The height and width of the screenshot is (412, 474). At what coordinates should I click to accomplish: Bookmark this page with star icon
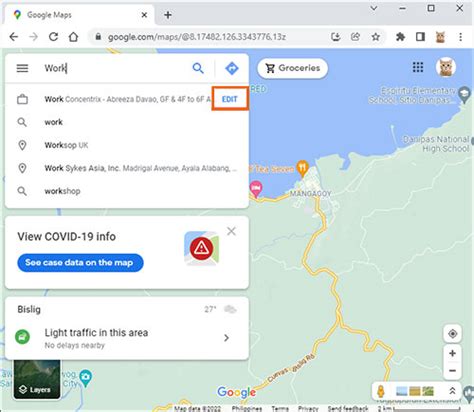pyautogui.click(x=376, y=37)
